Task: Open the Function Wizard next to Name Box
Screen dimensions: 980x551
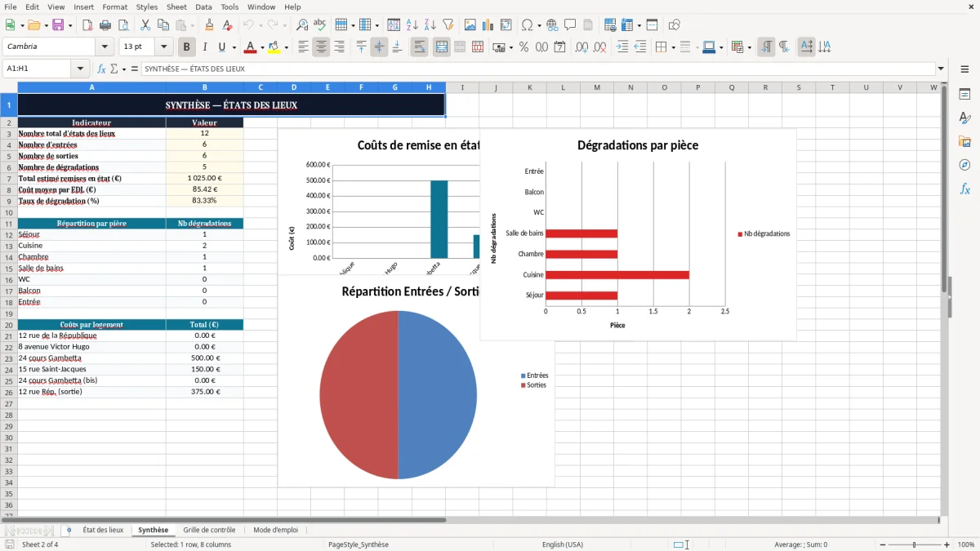Action: tap(102, 69)
